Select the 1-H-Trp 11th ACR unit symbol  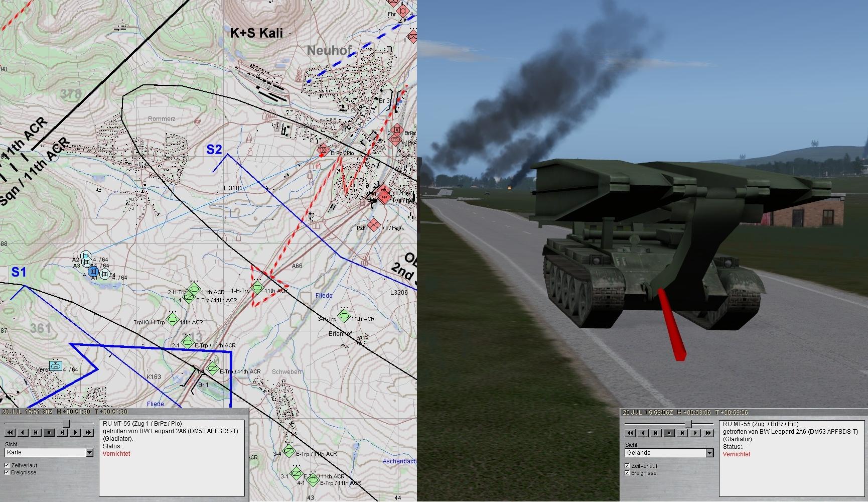[x=257, y=288]
